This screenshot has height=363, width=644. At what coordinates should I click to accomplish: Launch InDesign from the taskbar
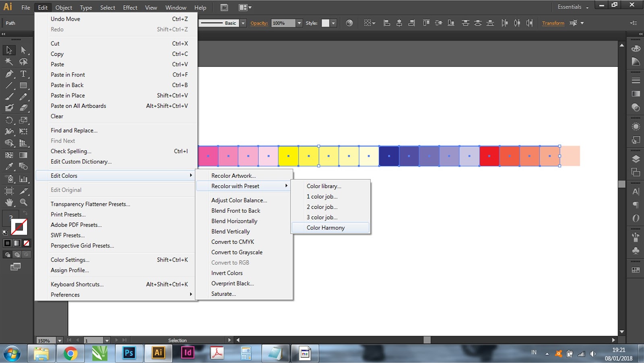(x=187, y=353)
